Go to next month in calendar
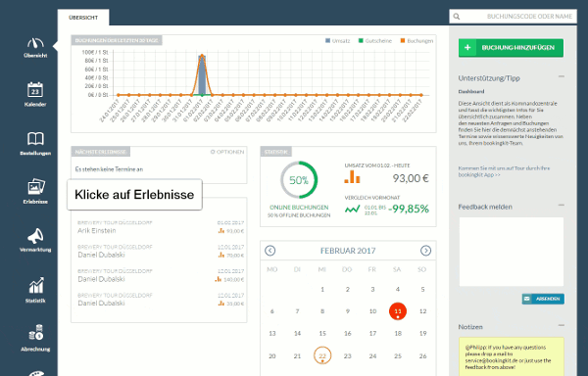The width and height of the screenshot is (588, 376). click(425, 251)
